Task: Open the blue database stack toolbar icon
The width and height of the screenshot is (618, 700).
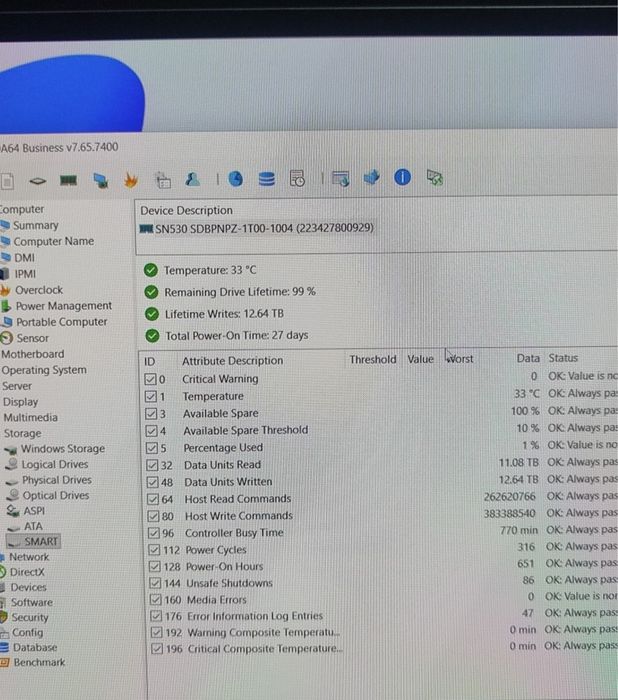Action: [267, 179]
